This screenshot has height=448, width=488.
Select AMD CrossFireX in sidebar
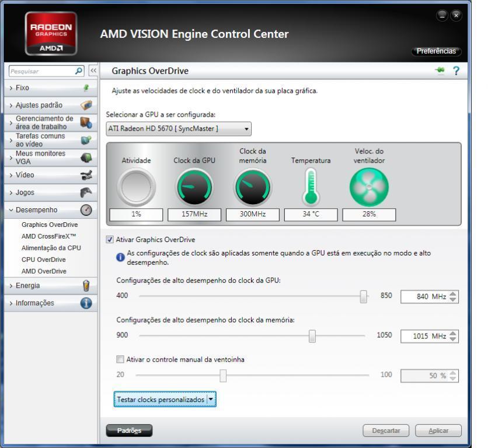49,236
